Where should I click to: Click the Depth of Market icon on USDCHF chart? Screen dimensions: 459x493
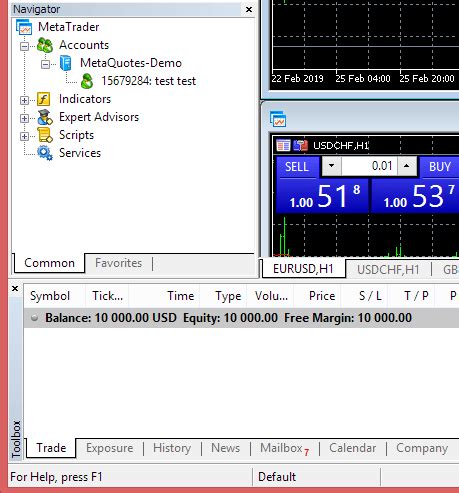coord(300,146)
